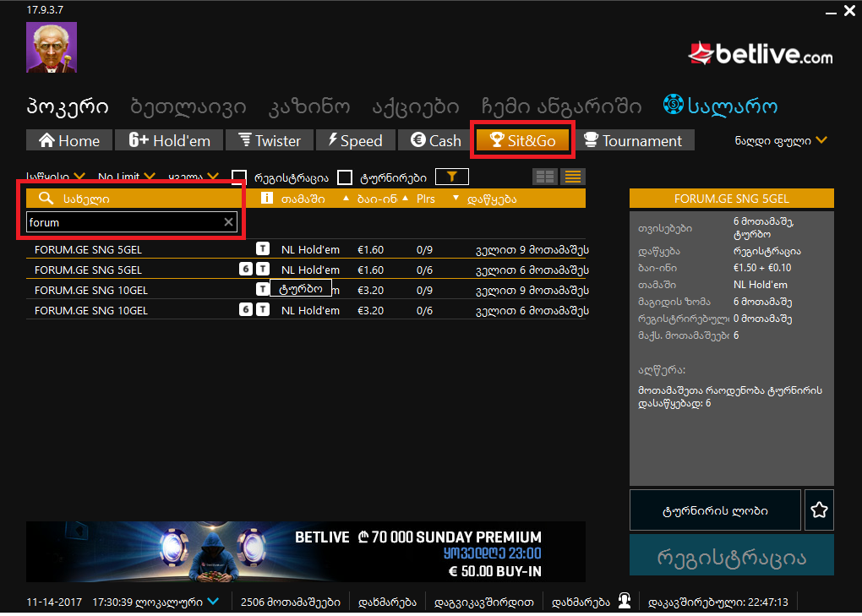Click დაგვიკავშირდით in the status bar
862x616 pixels.
point(483,602)
